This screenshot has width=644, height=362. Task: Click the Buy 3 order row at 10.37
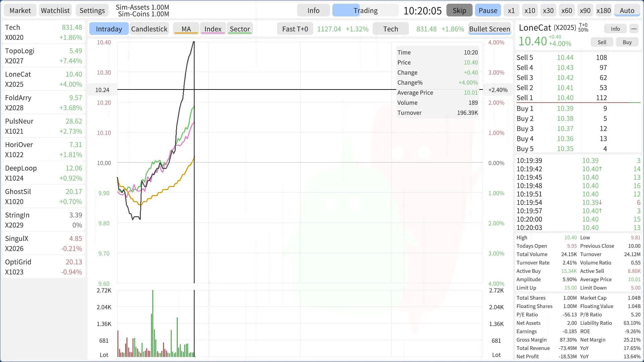pos(578,129)
